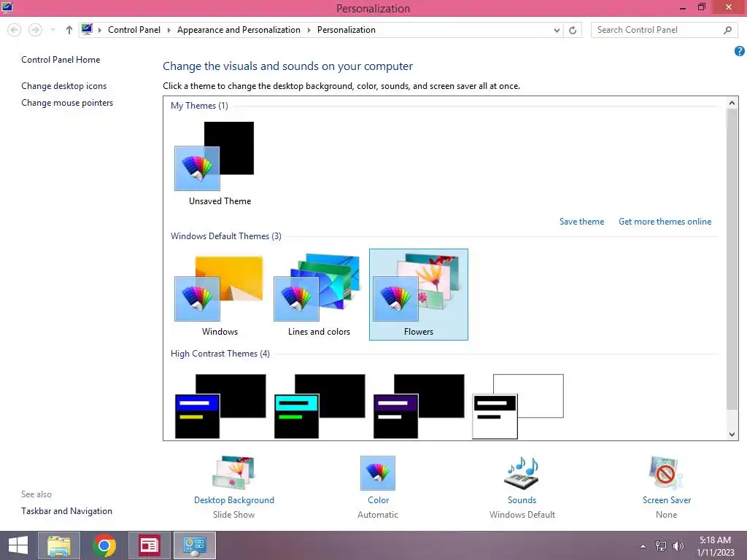Go to Control Panel Home
The height and width of the screenshot is (560, 747).
(61, 60)
